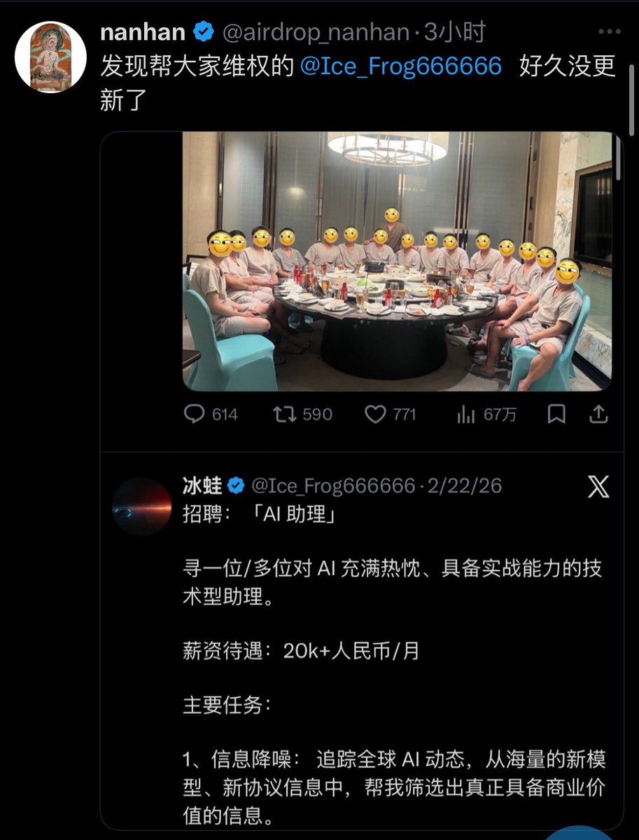639x840 pixels.
Task: Click the nanhan display name
Action: tap(143, 31)
